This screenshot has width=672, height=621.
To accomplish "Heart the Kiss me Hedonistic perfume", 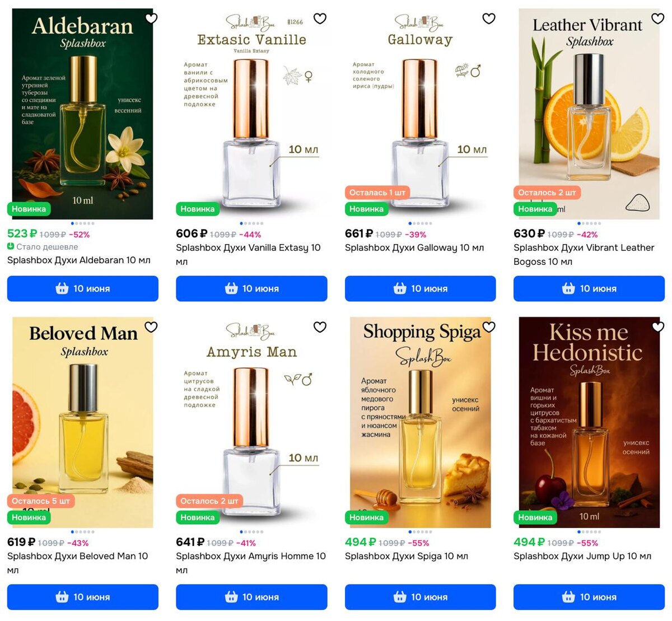I will (657, 327).
